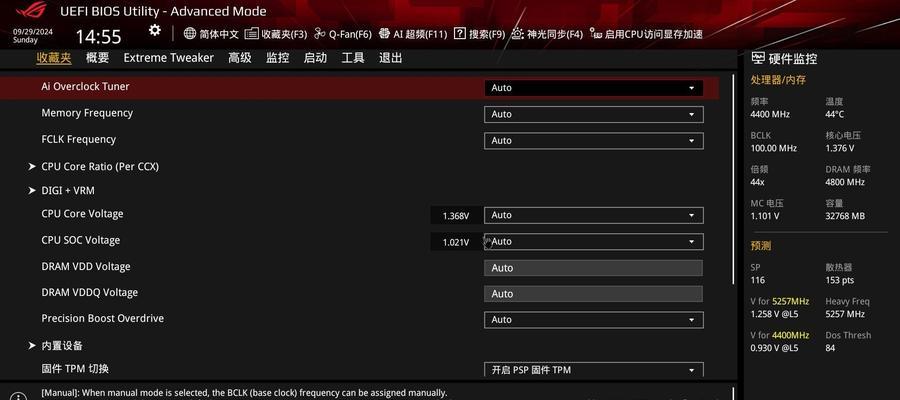The image size is (900, 400).
Task: Switch to the 收藏夹 tab
Action: (54, 58)
